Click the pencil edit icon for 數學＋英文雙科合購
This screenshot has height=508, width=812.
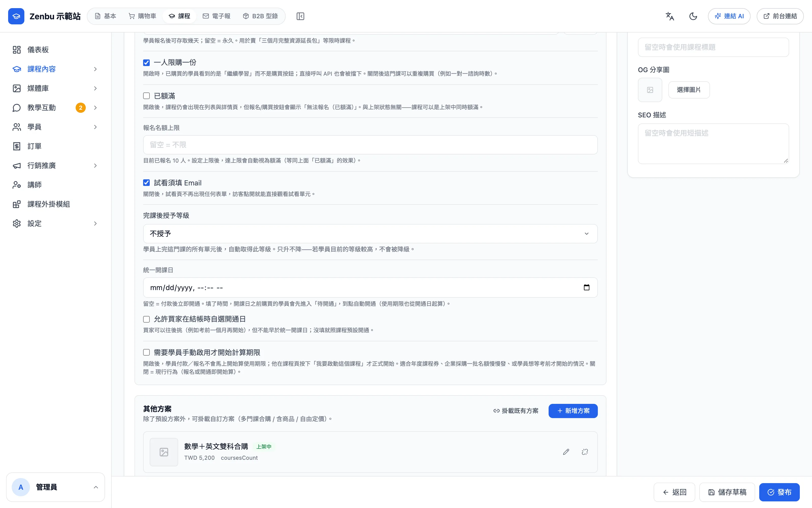tap(566, 452)
